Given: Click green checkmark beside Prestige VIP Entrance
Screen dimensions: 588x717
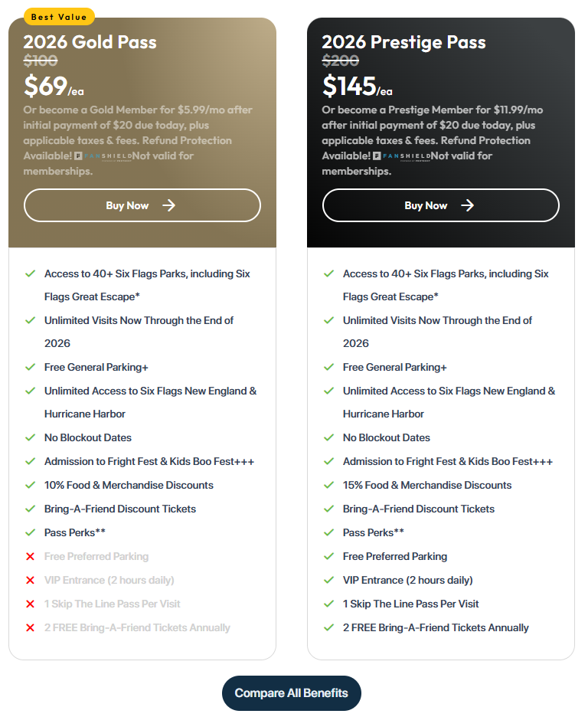Looking at the screenshot, I should tap(329, 580).
